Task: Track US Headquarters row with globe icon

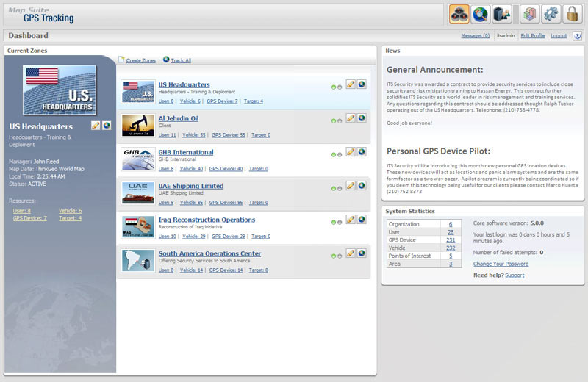Action: point(362,84)
